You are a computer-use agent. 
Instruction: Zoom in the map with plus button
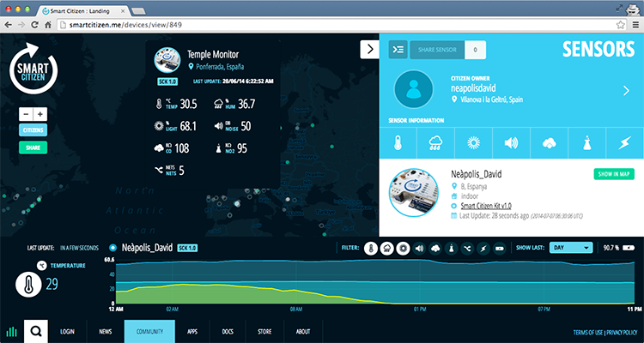point(40,114)
